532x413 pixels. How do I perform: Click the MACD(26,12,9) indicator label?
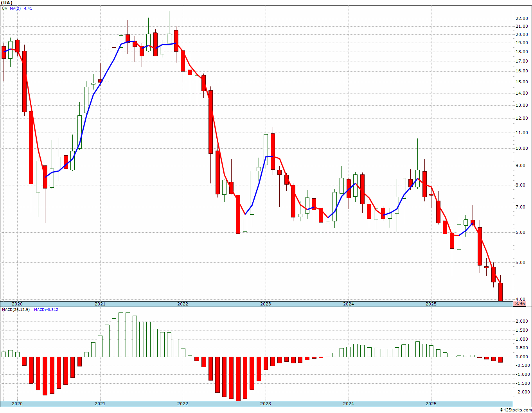pos(15,310)
